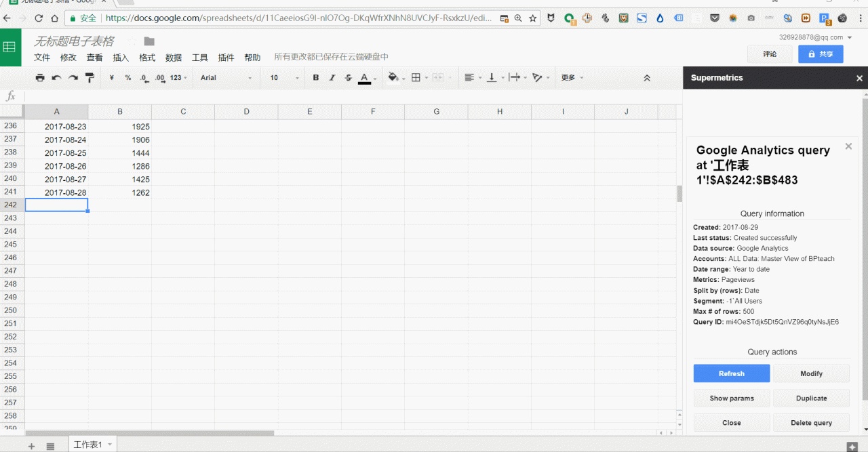
Task: Open the font size dropdown
Action: (x=283, y=78)
